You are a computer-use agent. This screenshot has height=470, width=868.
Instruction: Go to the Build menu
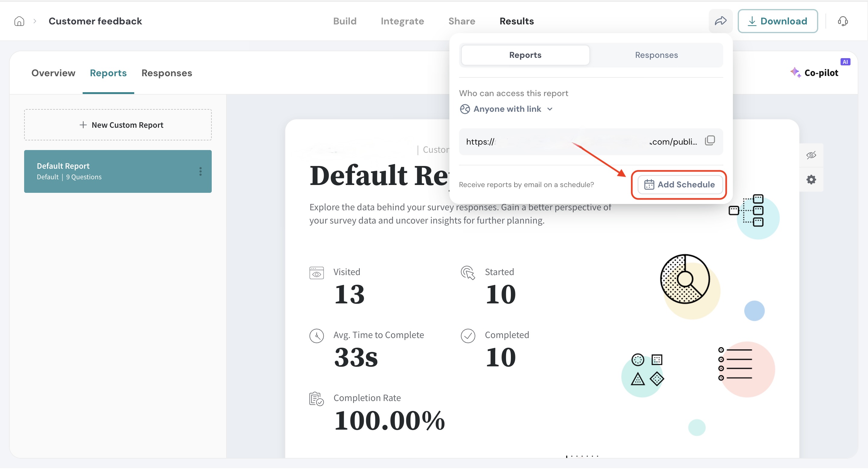[344, 21]
